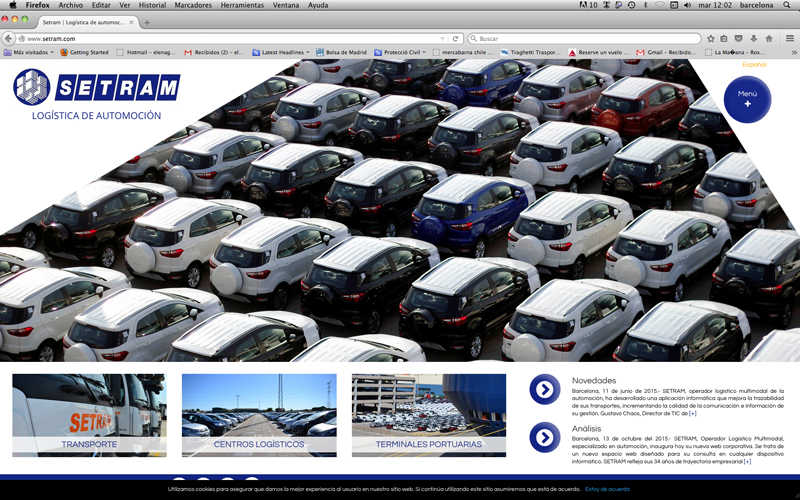
Task: Open the Editar menu
Action: pyautogui.click(x=101, y=5)
